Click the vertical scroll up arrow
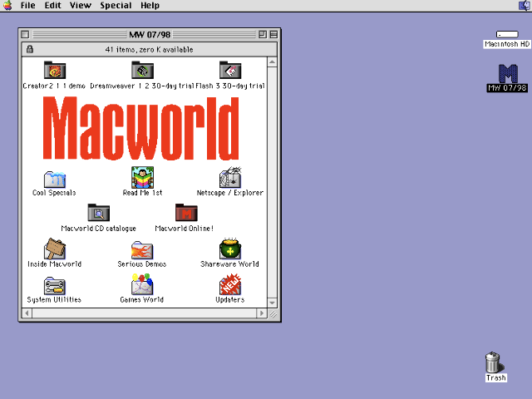Image resolution: width=532 pixels, height=399 pixels. [x=272, y=62]
